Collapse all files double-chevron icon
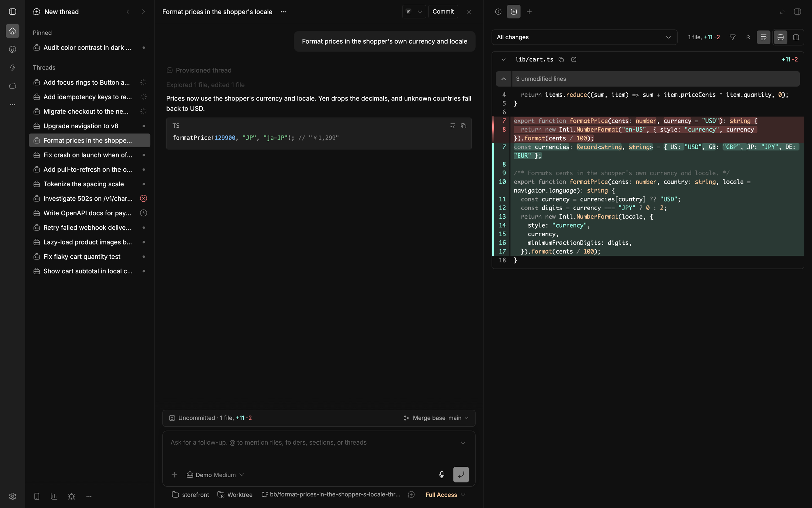The height and width of the screenshot is (508, 812). pos(748,37)
